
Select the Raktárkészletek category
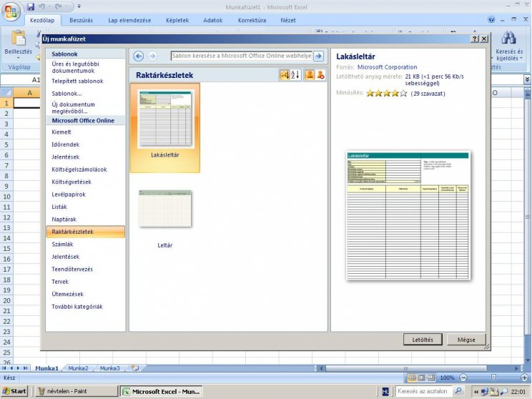(x=86, y=232)
